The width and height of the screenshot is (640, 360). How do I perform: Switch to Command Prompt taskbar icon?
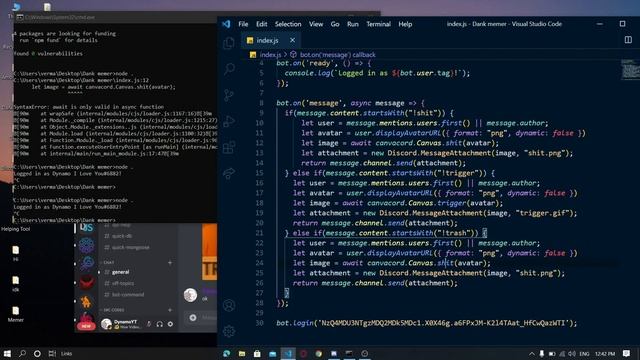[x=349, y=353]
